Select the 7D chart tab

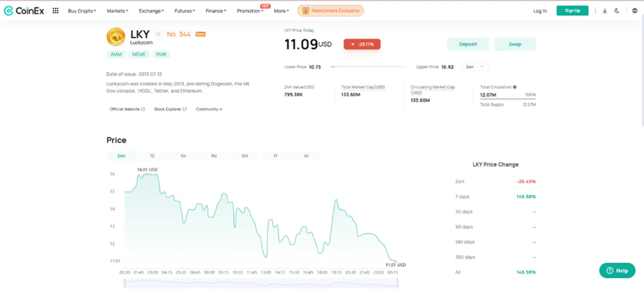(x=152, y=156)
